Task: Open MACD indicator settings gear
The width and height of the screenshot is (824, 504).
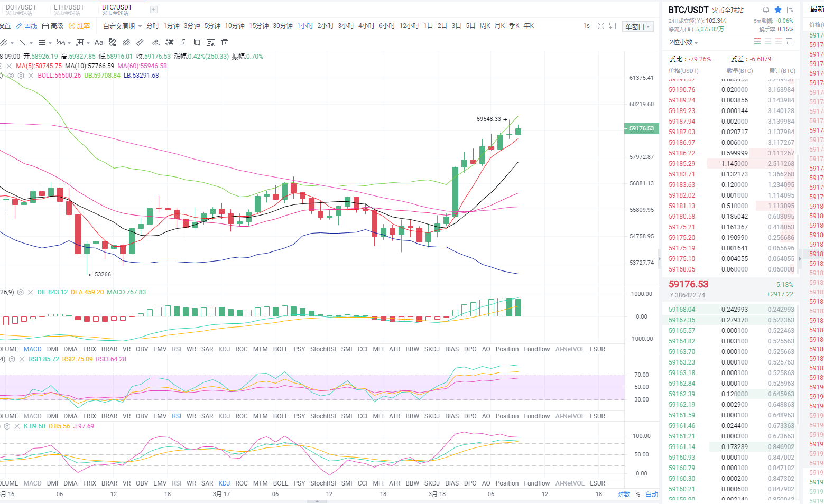Action: coord(21,292)
